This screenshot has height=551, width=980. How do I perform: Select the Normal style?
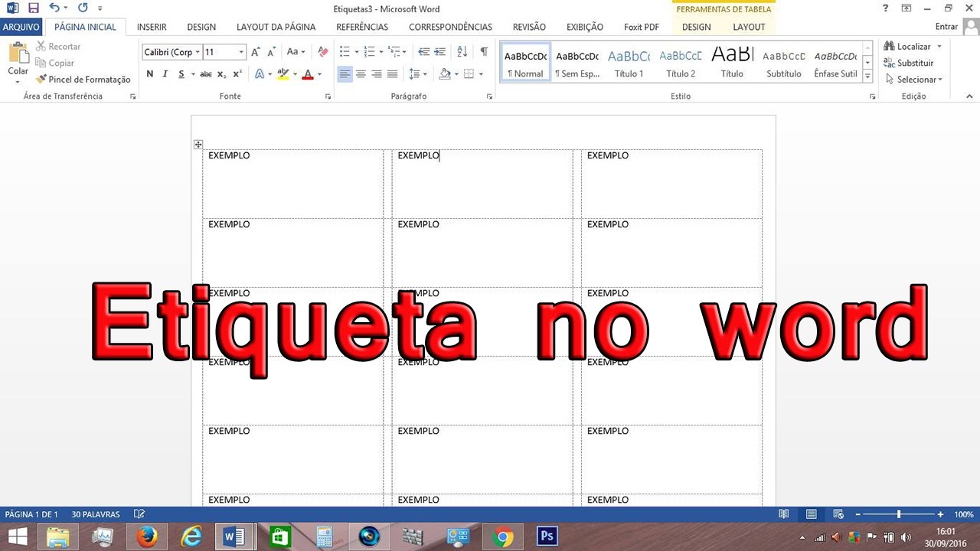525,63
